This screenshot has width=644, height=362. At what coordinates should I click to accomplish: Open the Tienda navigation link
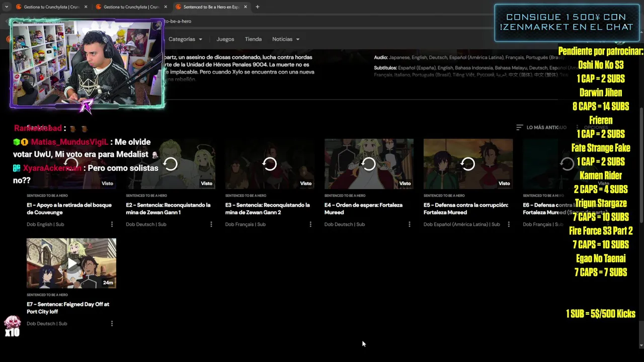pos(253,39)
